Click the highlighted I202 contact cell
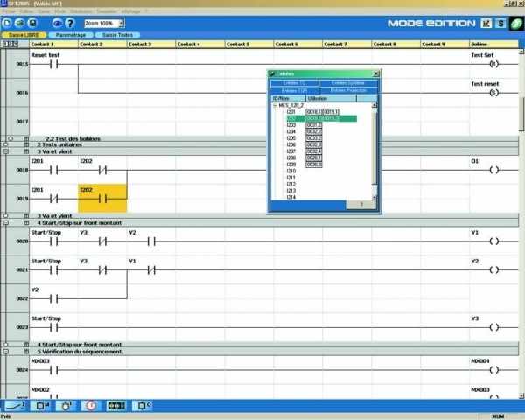 (102, 198)
